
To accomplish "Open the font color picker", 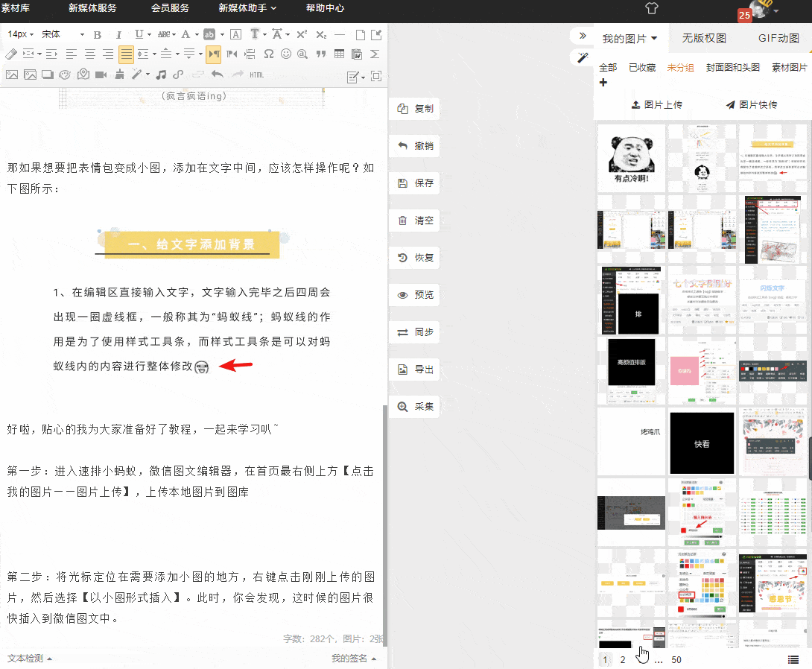I will pos(185,34).
